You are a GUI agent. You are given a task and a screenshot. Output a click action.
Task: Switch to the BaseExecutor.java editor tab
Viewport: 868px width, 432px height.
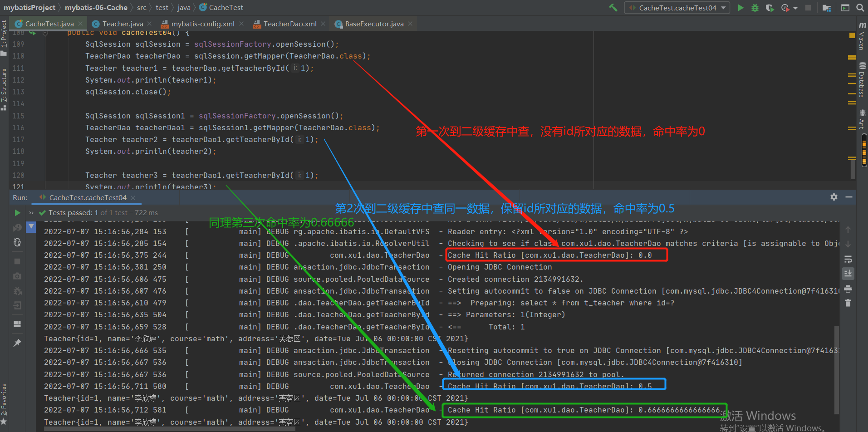coord(374,24)
